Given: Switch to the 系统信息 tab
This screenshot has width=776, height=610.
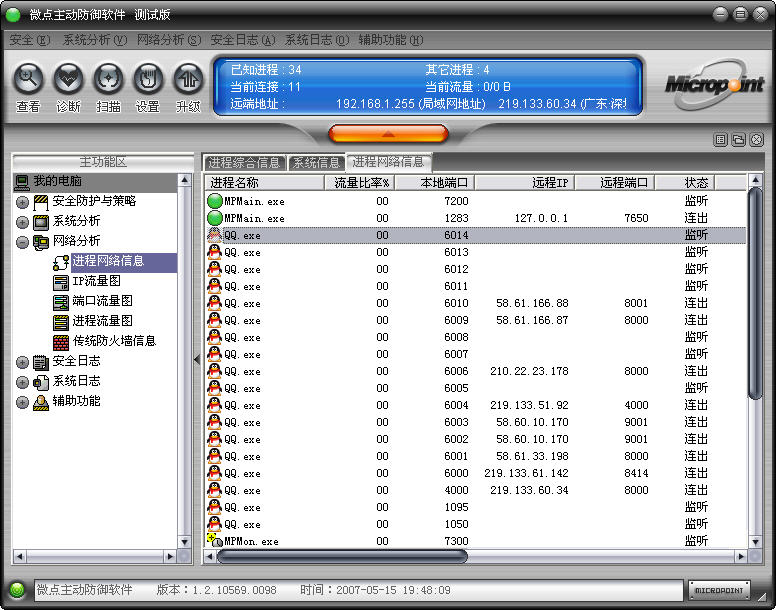Looking at the screenshot, I should (316, 162).
